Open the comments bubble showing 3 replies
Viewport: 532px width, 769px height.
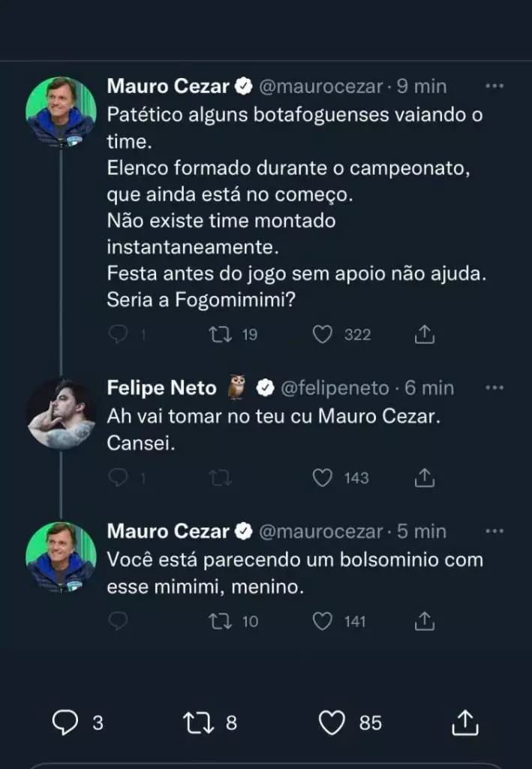click(66, 722)
